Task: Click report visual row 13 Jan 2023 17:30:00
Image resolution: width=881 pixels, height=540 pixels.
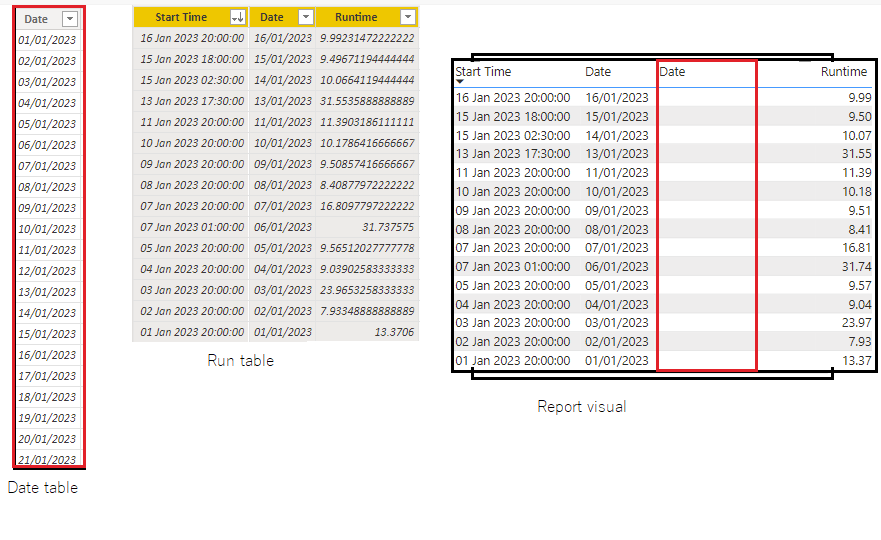Action: click(663, 154)
